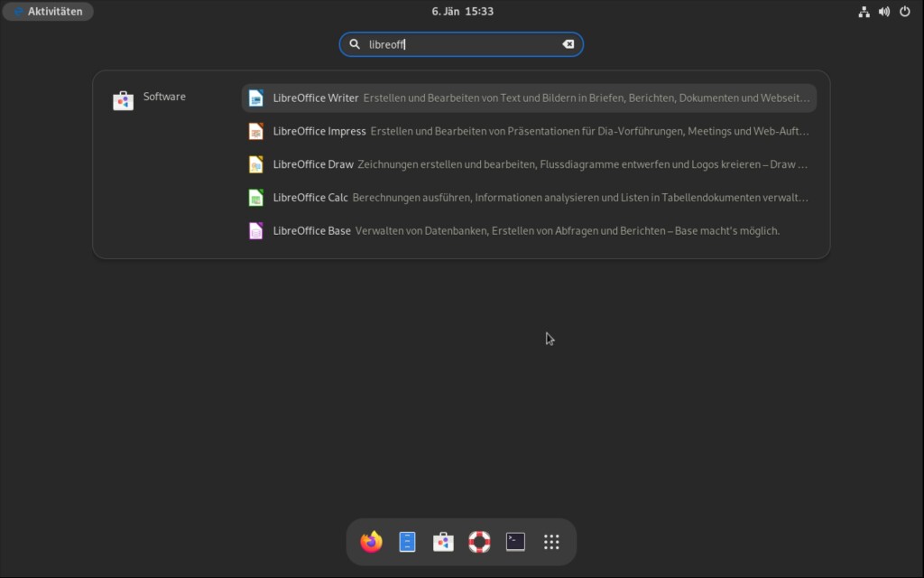Select the LibreOffice Draw result name
Image resolution: width=924 pixels, height=578 pixels.
click(x=313, y=164)
